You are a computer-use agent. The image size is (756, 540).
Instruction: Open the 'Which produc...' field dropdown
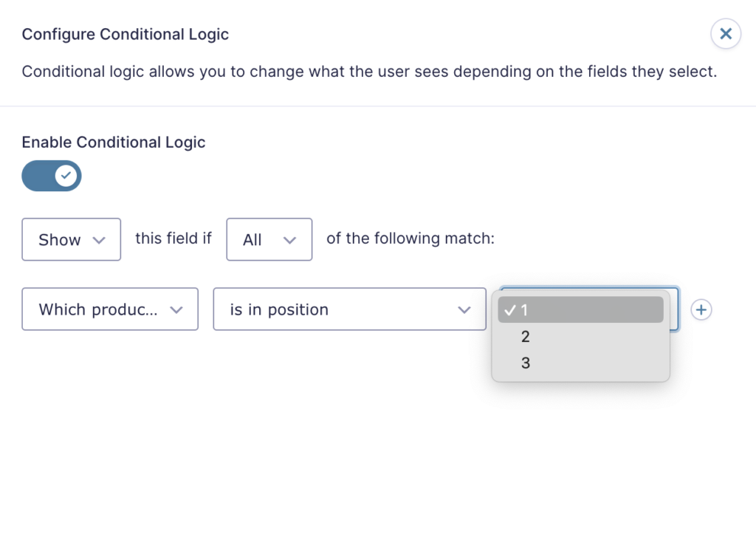(x=109, y=310)
